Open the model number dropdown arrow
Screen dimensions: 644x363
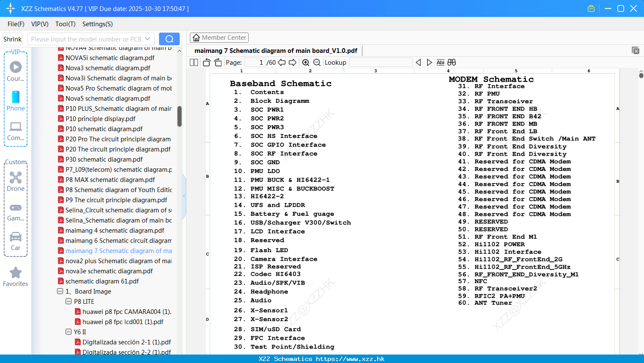tap(148, 39)
